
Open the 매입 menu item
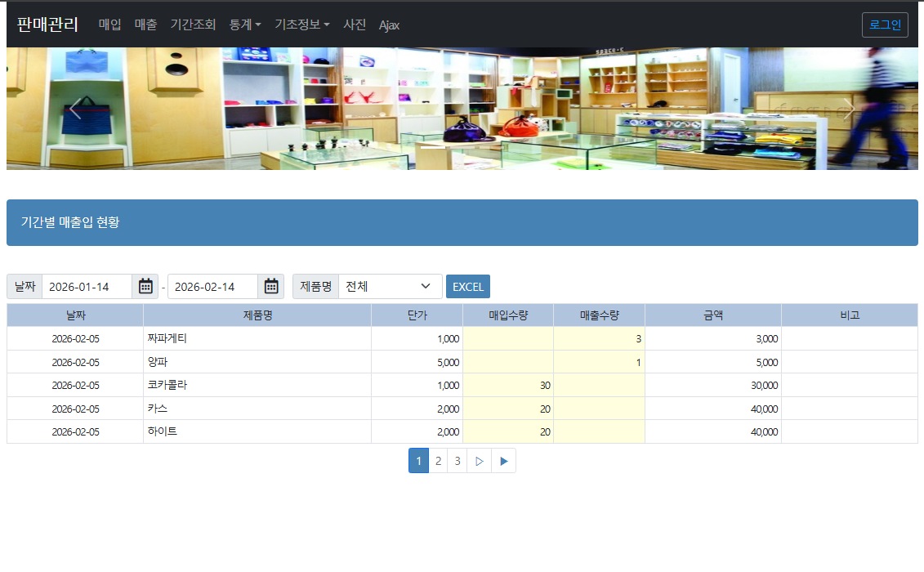(x=109, y=25)
